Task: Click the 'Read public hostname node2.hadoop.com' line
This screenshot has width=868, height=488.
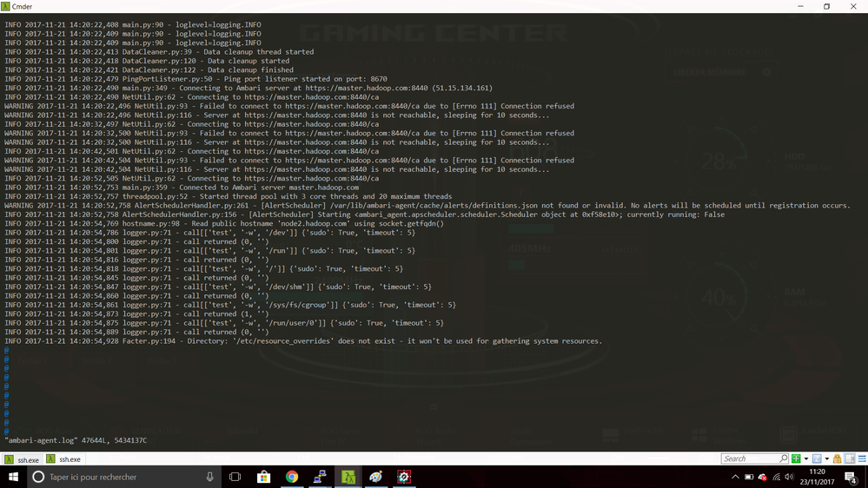Action: click(x=224, y=223)
